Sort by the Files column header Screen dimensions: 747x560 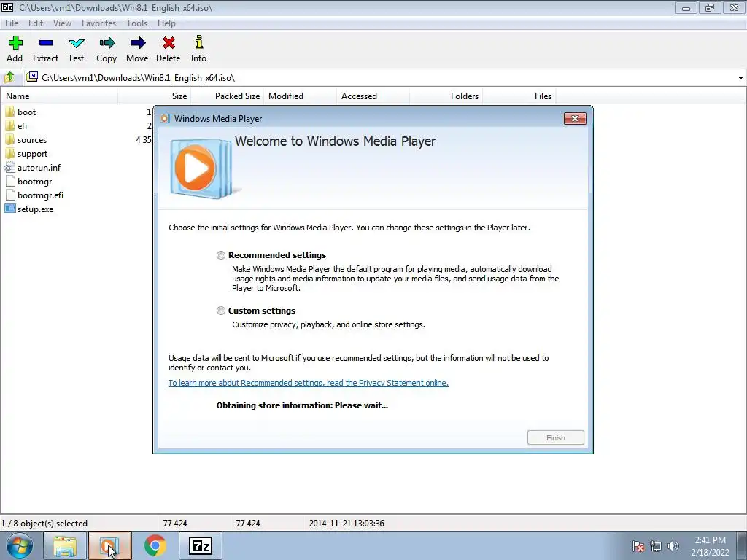point(519,96)
